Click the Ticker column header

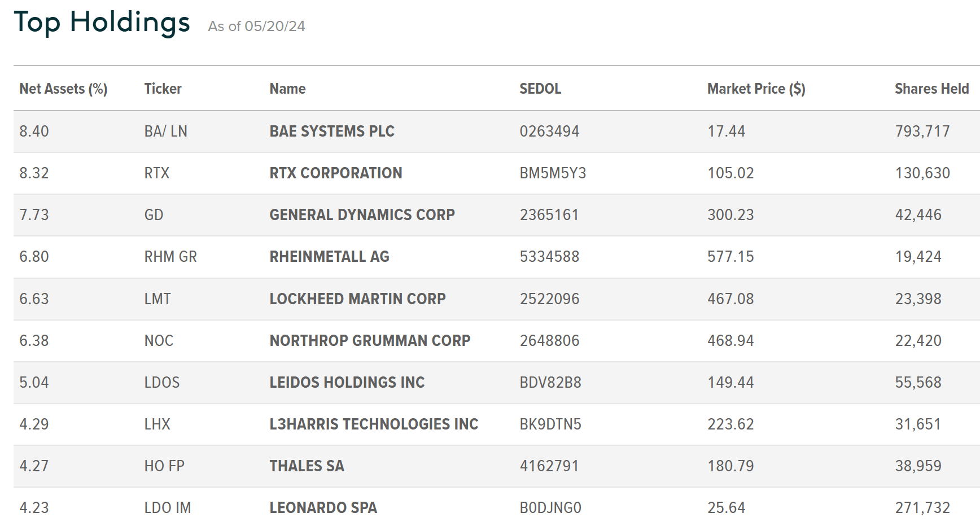pos(163,89)
